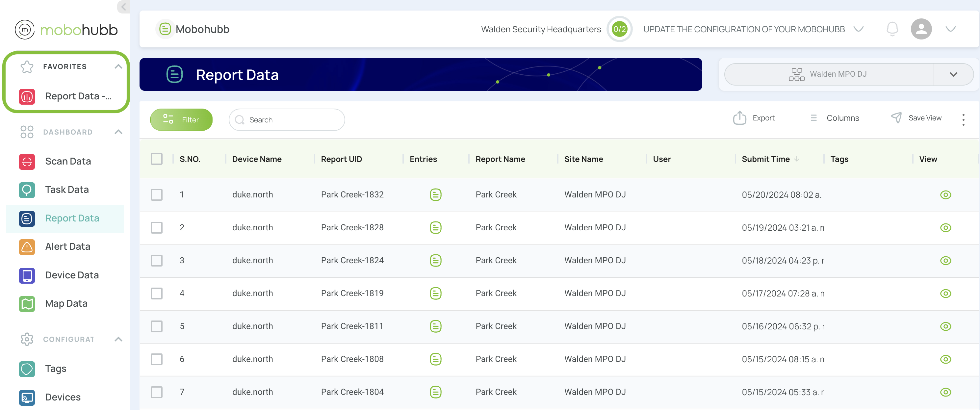The width and height of the screenshot is (980, 410).
Task: Collapse the Favorites section
Action: click(118, 66)
